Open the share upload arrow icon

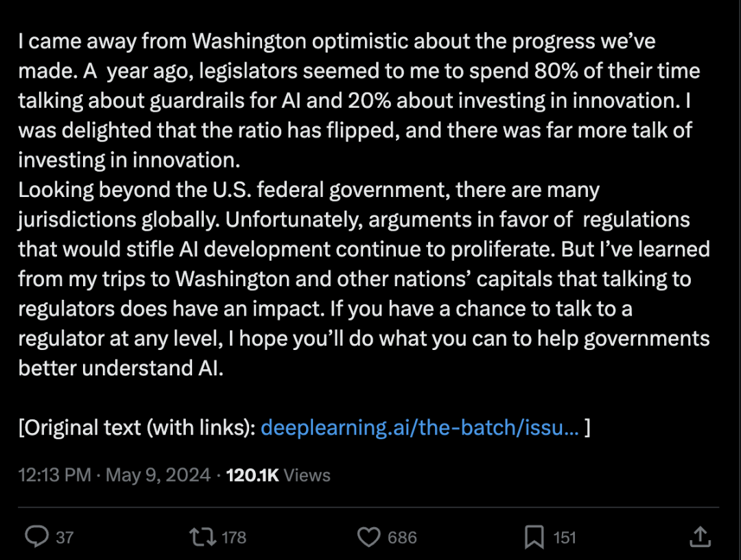click(701, 537)
